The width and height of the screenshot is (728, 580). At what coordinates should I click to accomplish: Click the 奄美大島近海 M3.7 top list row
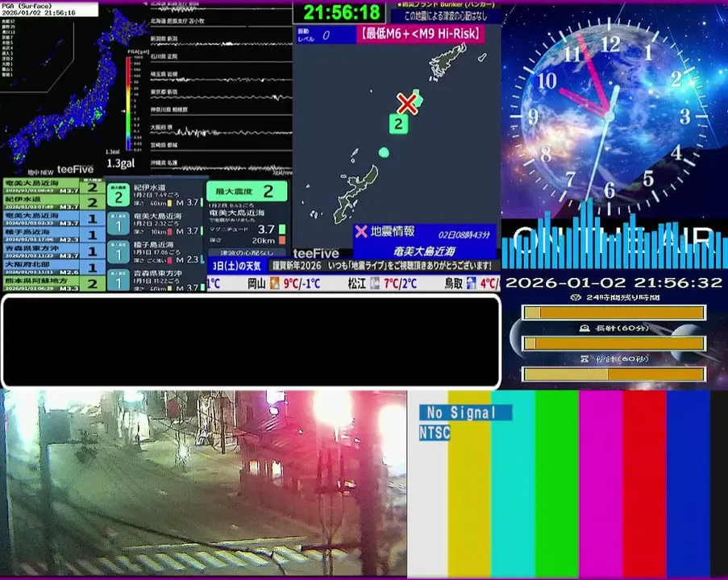click(54, 187)
